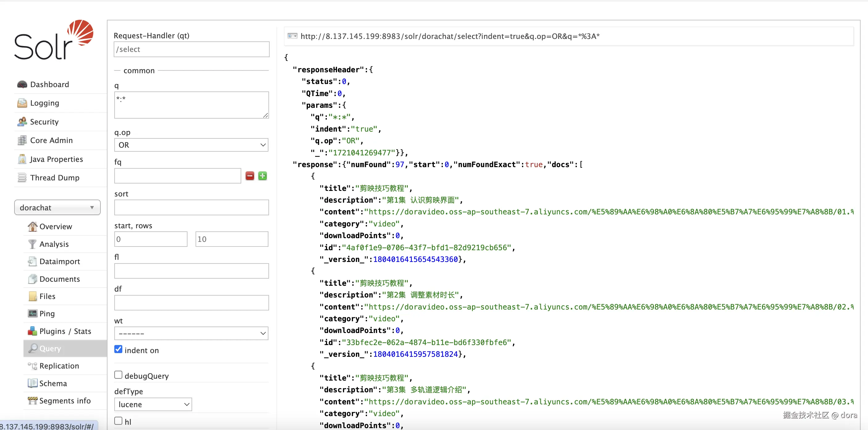Open the Schema menu item
Image resolution: width=868 pixels, height=430 pixels.
[x=53, y=383]
